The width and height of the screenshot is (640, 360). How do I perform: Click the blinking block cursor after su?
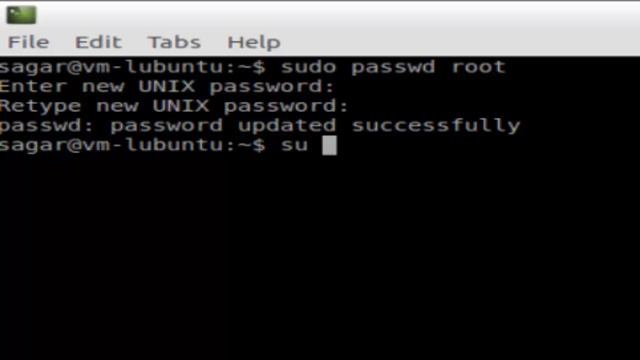(x=329, y=146)
